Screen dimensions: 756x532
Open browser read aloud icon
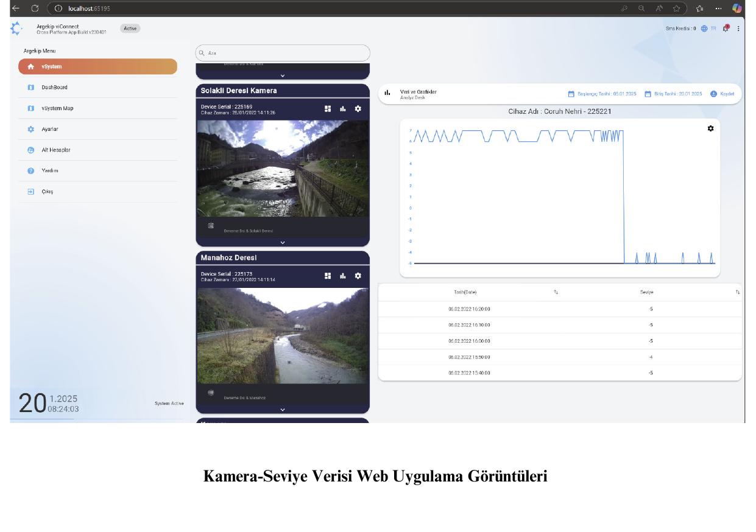point(659,9)
